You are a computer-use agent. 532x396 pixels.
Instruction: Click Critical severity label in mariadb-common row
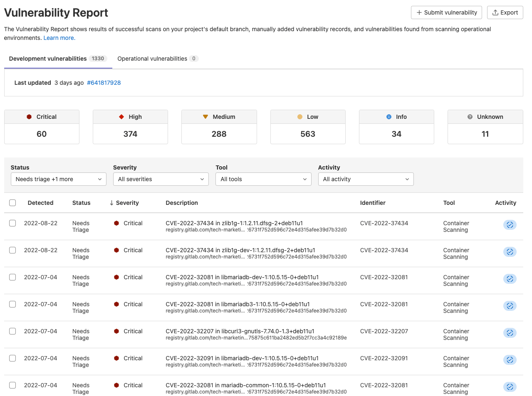[x=133, y=385]
